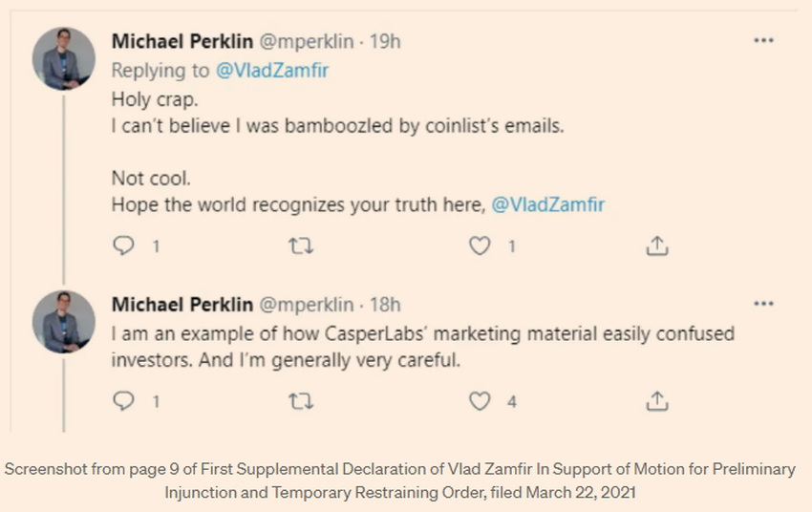The image size is (812, 512).
Task: Open more options on the second tweet
Action: pyautogui.click(x=763, y=304)
